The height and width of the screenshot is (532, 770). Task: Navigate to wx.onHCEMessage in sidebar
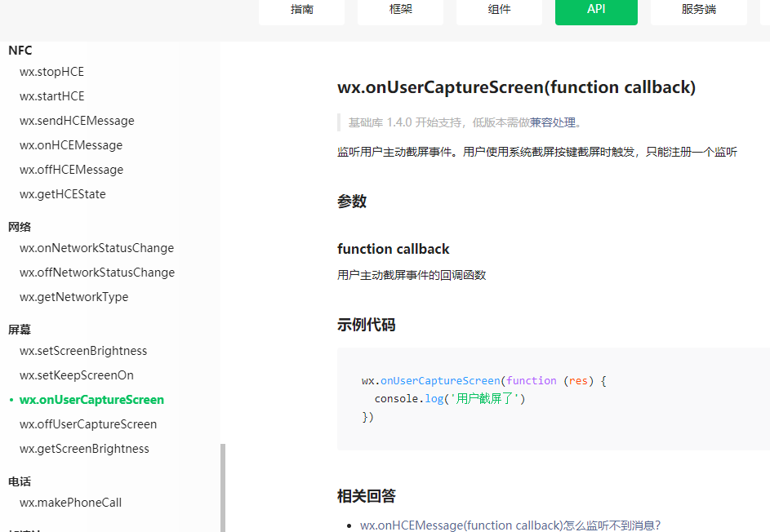71,145
